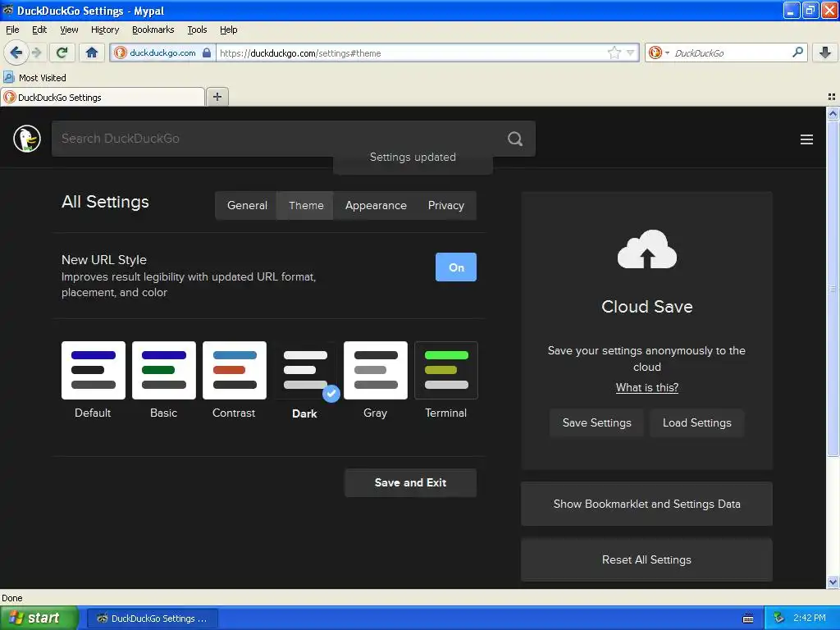840x630 pixels.
Task: Click the scrollbar up arrow
Action: [x=833, y=113]
